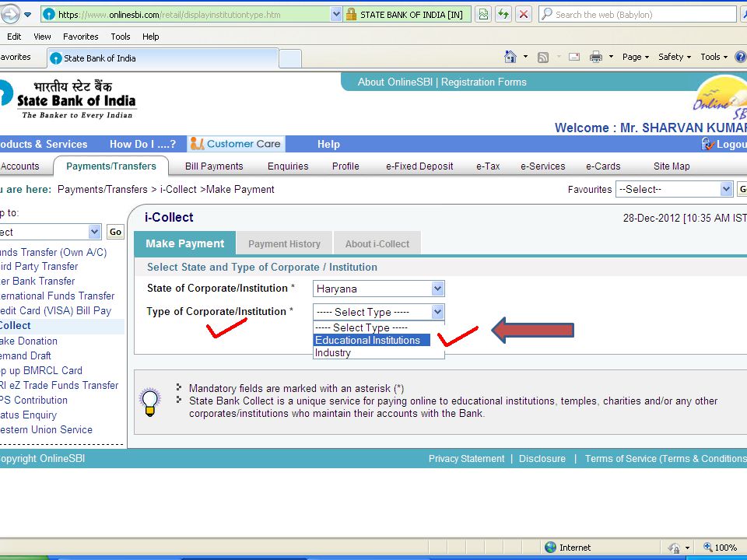The image size is (747, 560).
Task: Click the Internet zone globe icon
Action: click(x=550, y=547)
